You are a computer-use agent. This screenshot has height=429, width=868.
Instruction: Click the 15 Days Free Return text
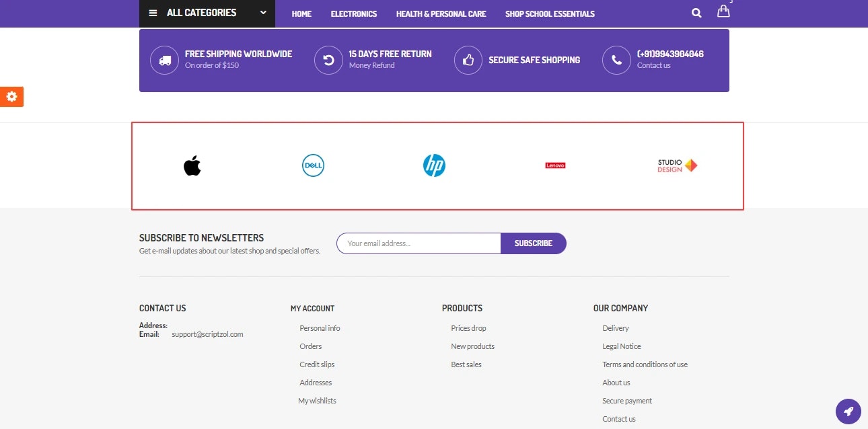(390, 54)
